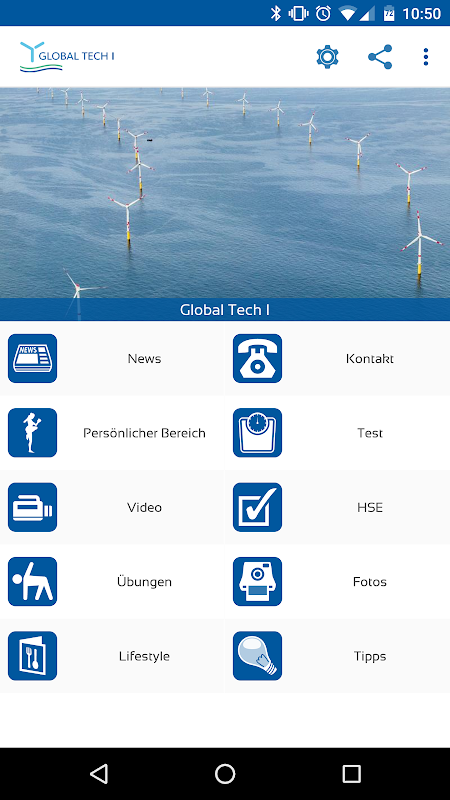Tap the share icon in header
The width and height of the screenshot is (450, 800).
click(380, 57)
